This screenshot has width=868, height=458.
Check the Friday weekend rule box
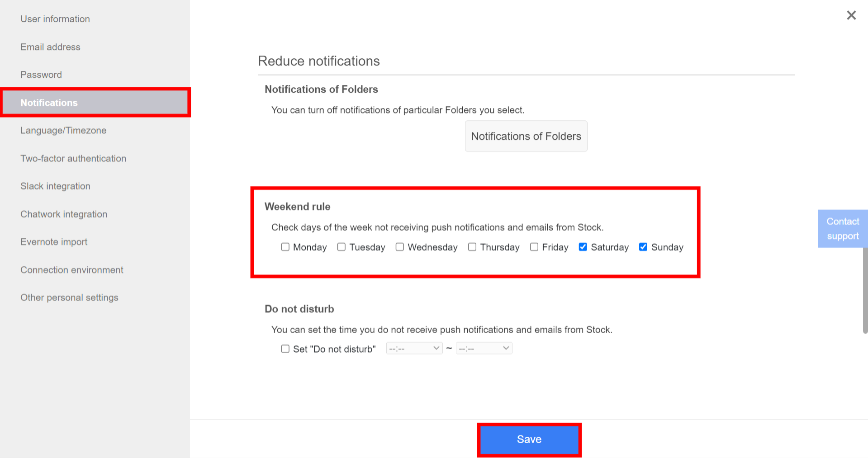click(534, 247)
